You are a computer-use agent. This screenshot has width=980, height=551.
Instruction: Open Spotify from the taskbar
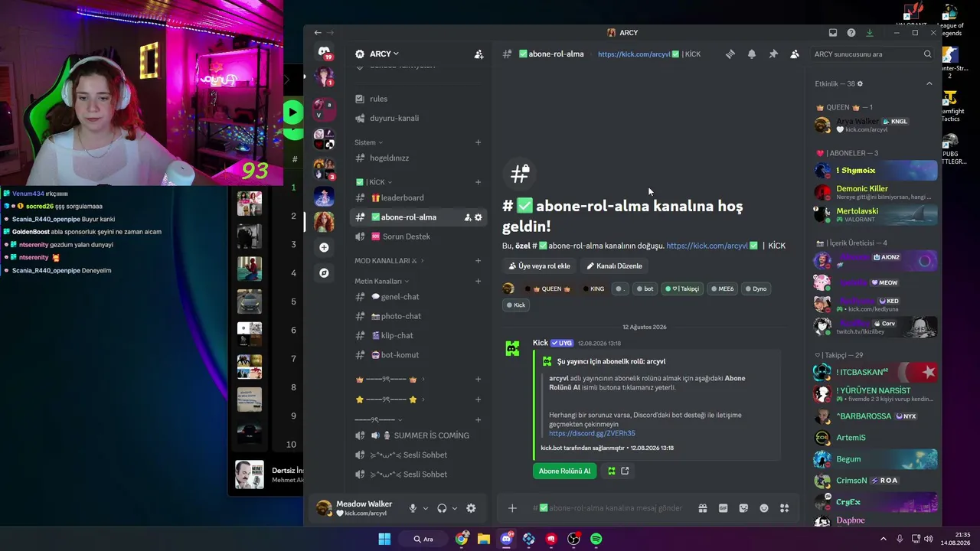[596, 539]
